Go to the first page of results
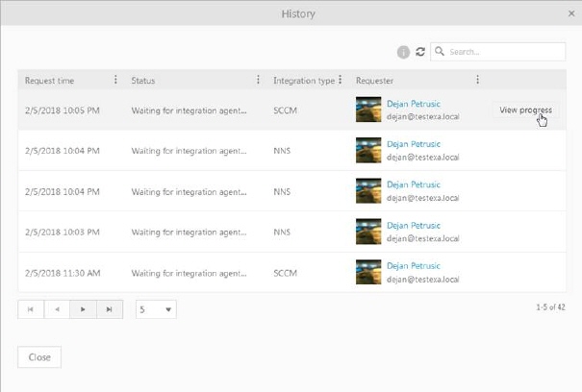This screenshot has height=392, width=582. tap(31, 309)
